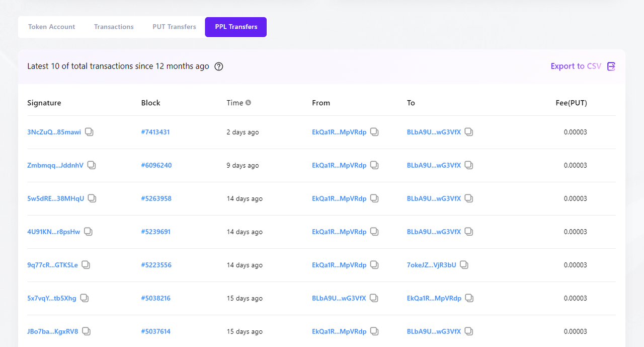Copy From address BLbA9U...wG3VfX in block #5038216 row

(x=374, y=298)
